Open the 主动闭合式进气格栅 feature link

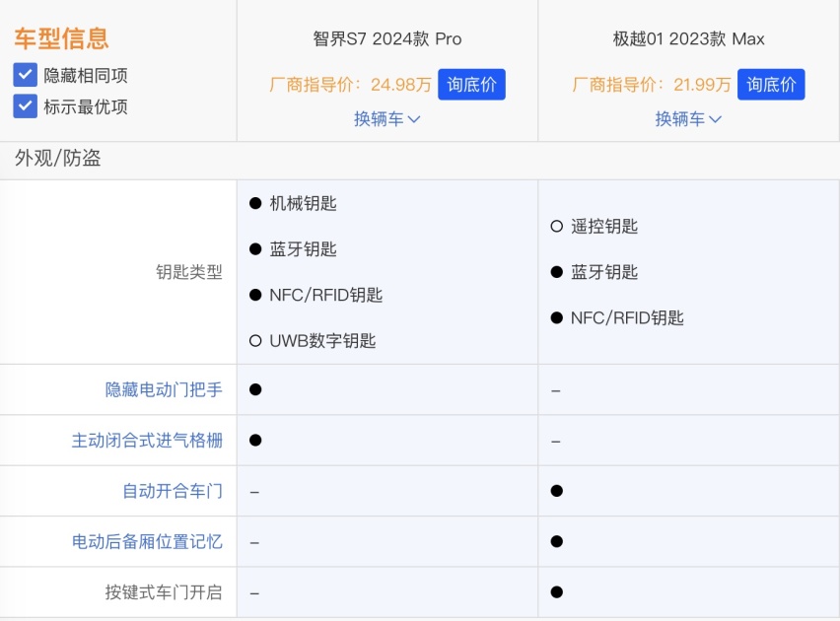point(147,441)
